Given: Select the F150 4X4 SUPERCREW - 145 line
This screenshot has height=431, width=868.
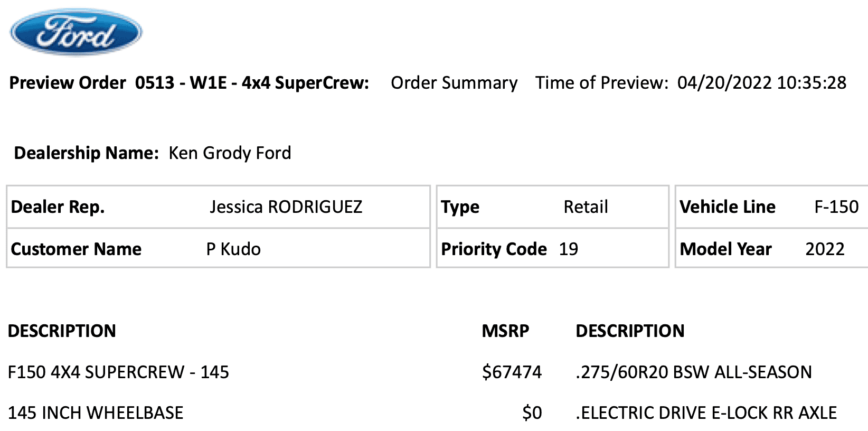Looking at the screenshot, I should [118, 372].
